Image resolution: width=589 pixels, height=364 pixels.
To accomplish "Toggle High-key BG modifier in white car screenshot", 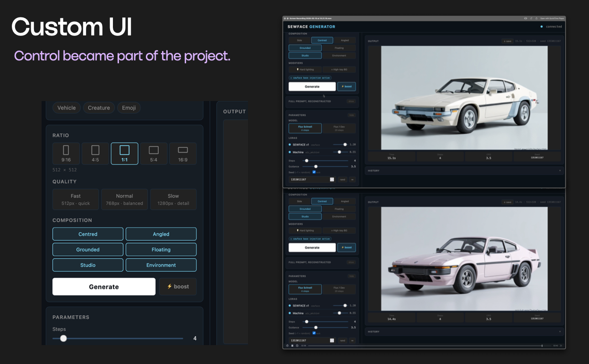I will [x=339, y=69].
